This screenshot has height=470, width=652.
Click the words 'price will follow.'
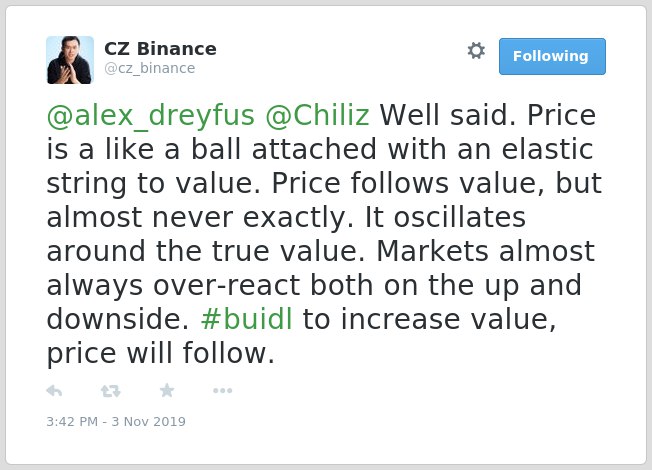pyautogui.click(x=161, y=354)
